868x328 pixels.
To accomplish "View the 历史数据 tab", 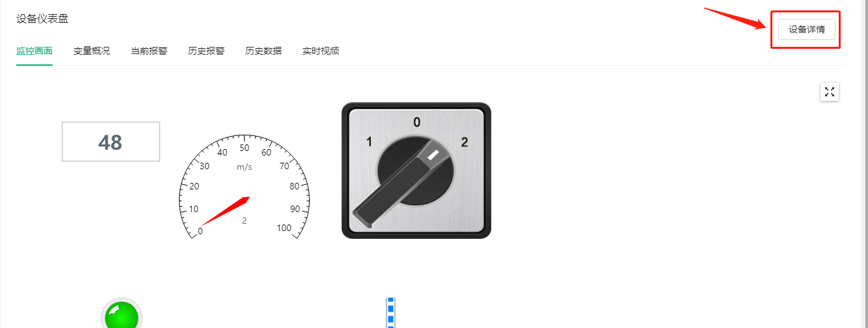I will [x=264, y=51].
